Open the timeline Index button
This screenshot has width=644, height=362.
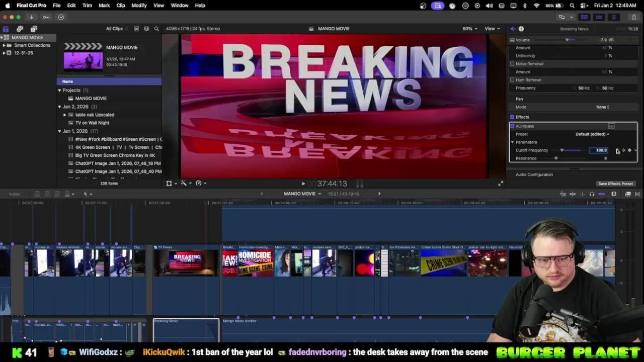pyautogui.click(x=14, y=194)
